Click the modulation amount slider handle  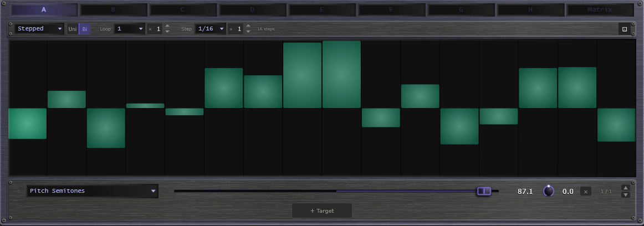point(484,191)
